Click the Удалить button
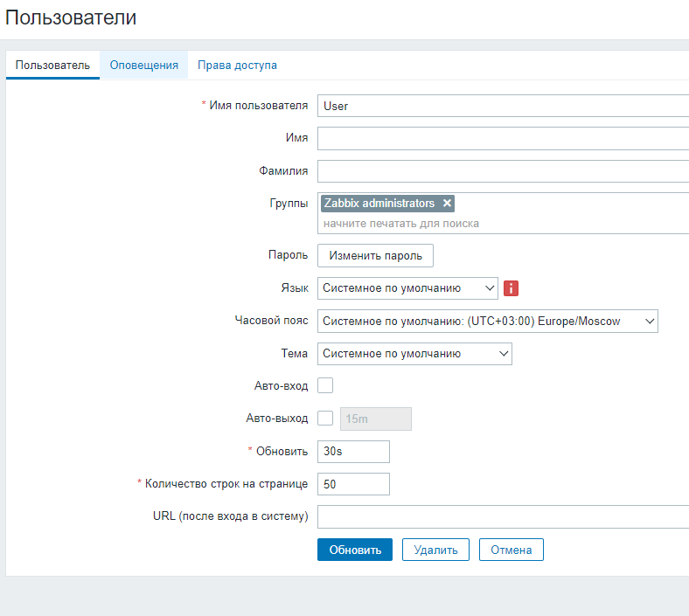 pos(435,550)
